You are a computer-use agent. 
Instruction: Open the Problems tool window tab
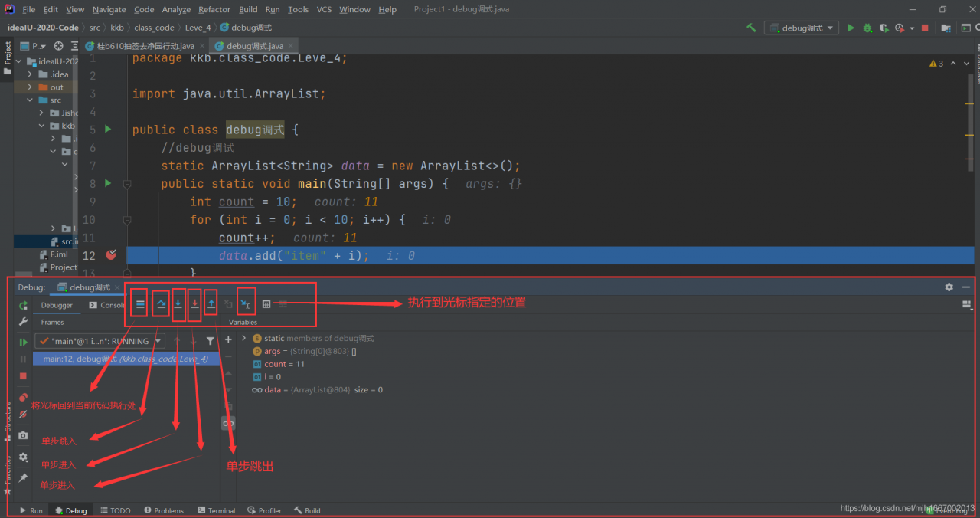pos(163,510)
